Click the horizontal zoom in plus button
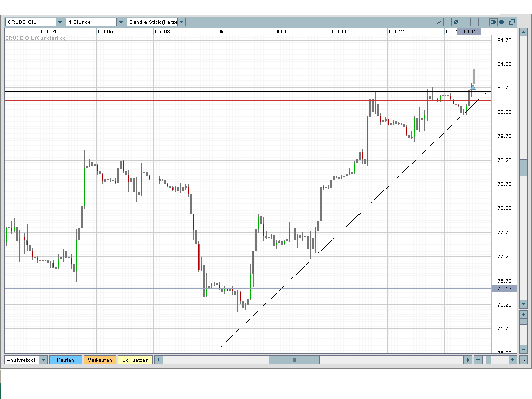The width and height of the screenshot is (532, 399). point(513,360)
